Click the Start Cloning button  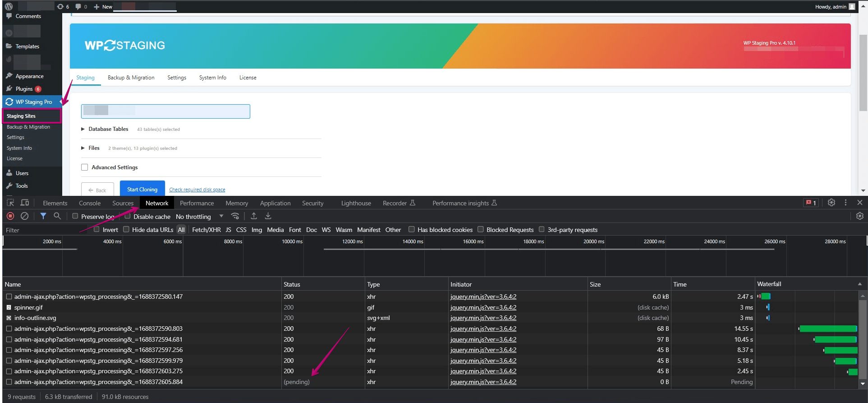(142, 189)
